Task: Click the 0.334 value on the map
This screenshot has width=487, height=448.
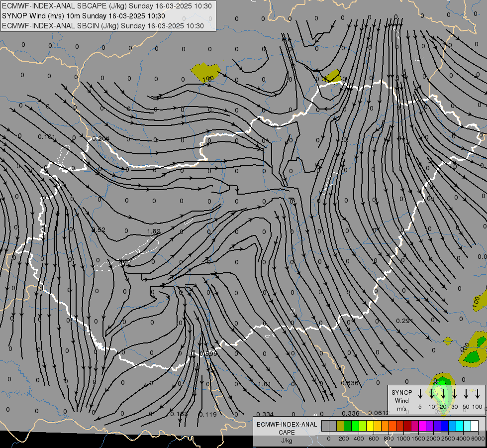Action: point(265,414)
